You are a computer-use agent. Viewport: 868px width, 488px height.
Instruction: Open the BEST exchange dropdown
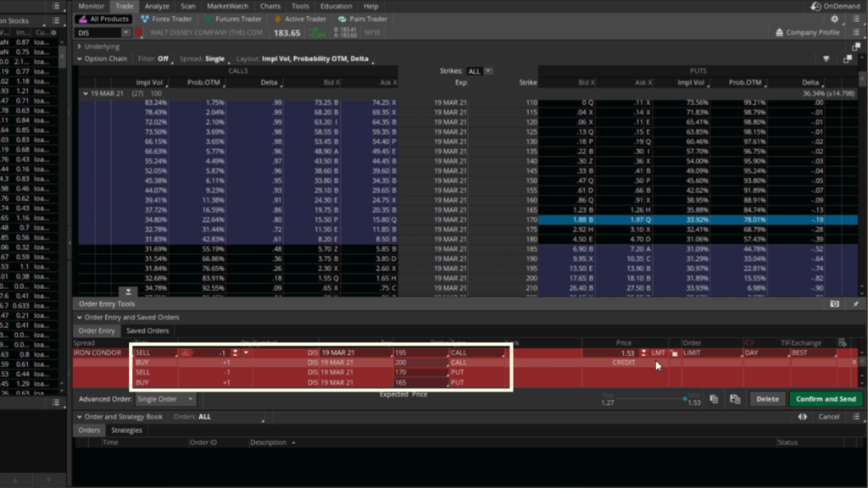tap(813, 353)
